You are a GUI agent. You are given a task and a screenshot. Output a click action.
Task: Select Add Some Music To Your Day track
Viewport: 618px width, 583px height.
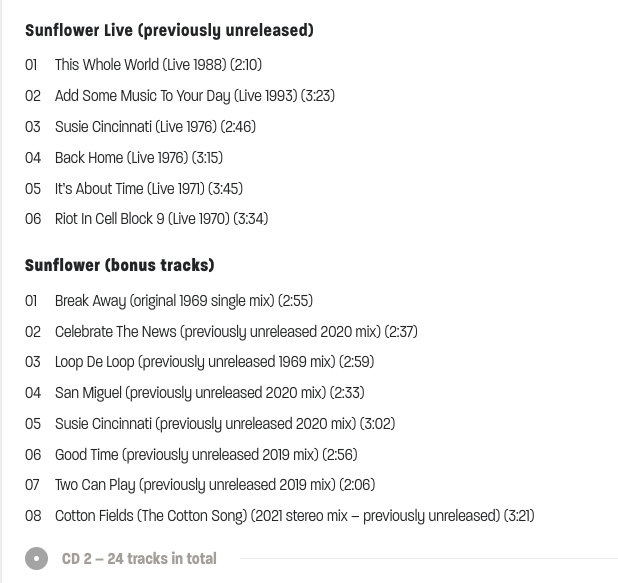(x=195, y=96)
